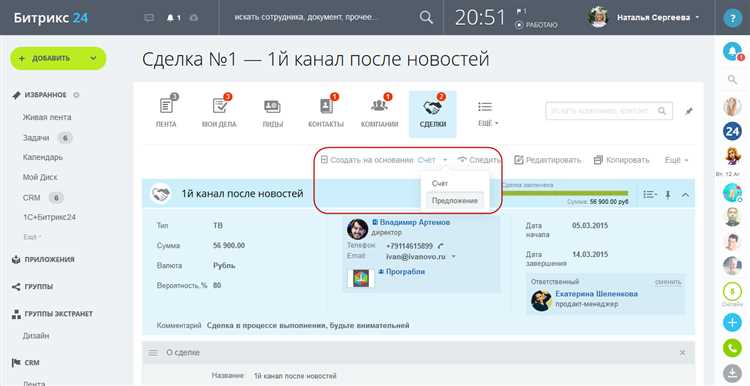
Task: Click the 20:51 clock
Action: (x=480, y=18)
